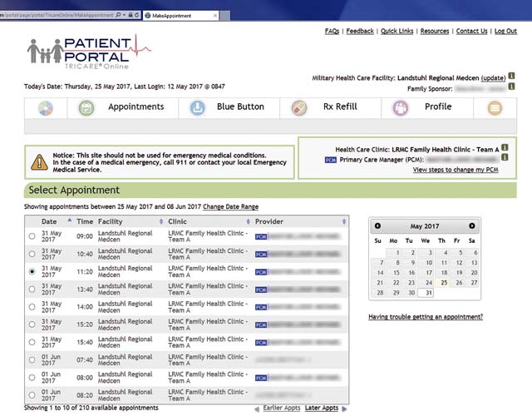Viewport: 532px width, 416px height.
Task: Click the orange icon at right end of navigation bar
Action: [495, 107]
